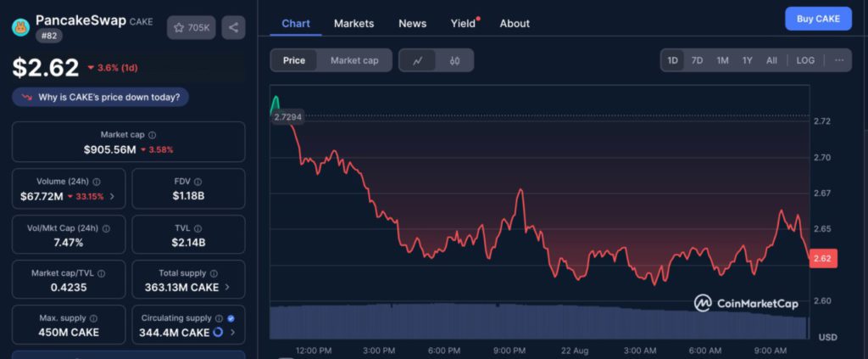Click the volume bars below the price chart
868x359 pixels.
pyautogui.click(x=538, y=321)
